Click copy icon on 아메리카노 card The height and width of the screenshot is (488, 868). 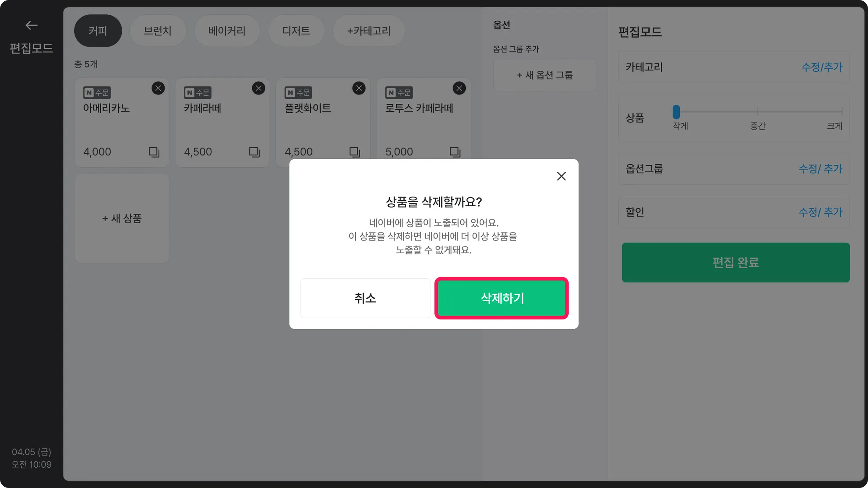(x=154, y=152)
